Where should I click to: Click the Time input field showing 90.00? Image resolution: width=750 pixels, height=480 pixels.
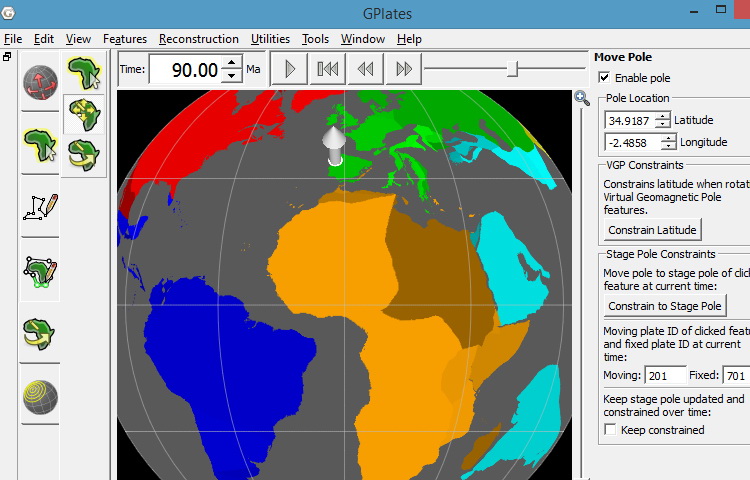click(188, 70)
